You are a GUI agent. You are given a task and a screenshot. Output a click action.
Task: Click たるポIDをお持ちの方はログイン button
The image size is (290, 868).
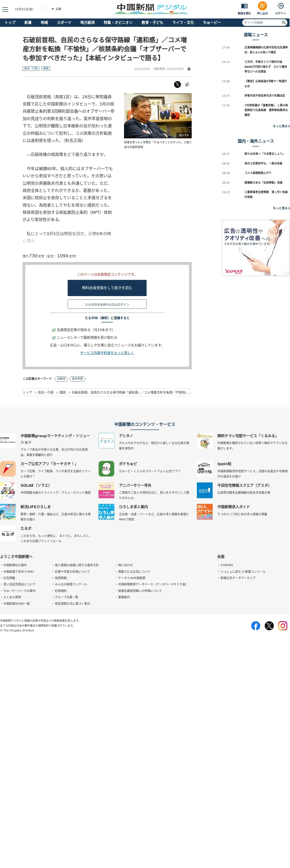(107, 304)
